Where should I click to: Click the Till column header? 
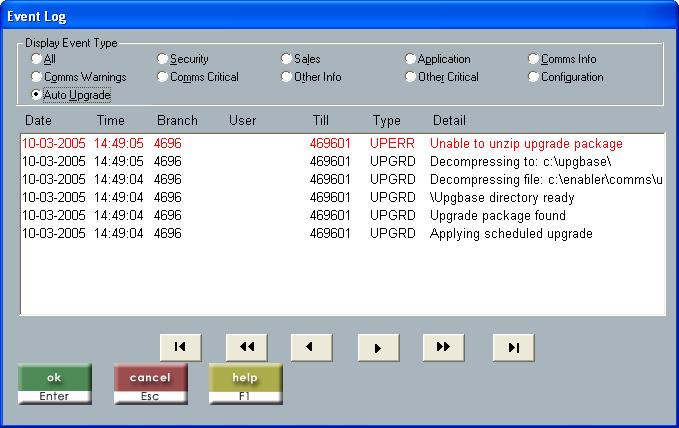tap(321, 120)
